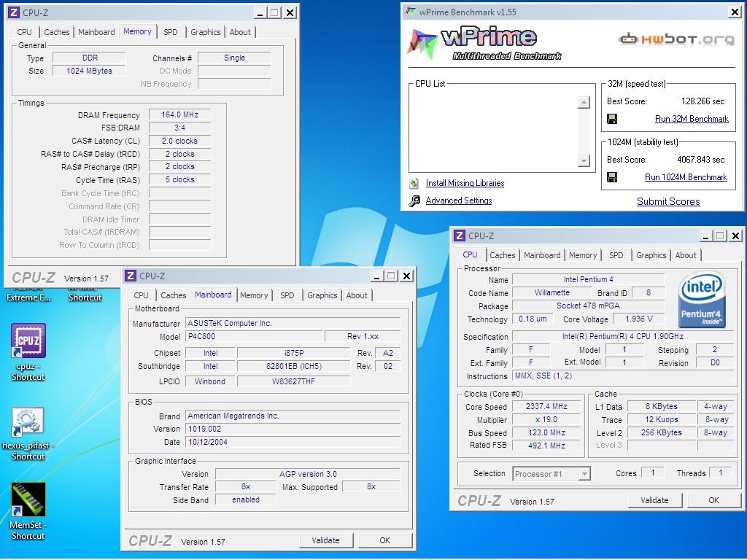Viewport: 747px width, 560px height.
Task: Open SPD tab in Memory window
Action: point(170,32)
